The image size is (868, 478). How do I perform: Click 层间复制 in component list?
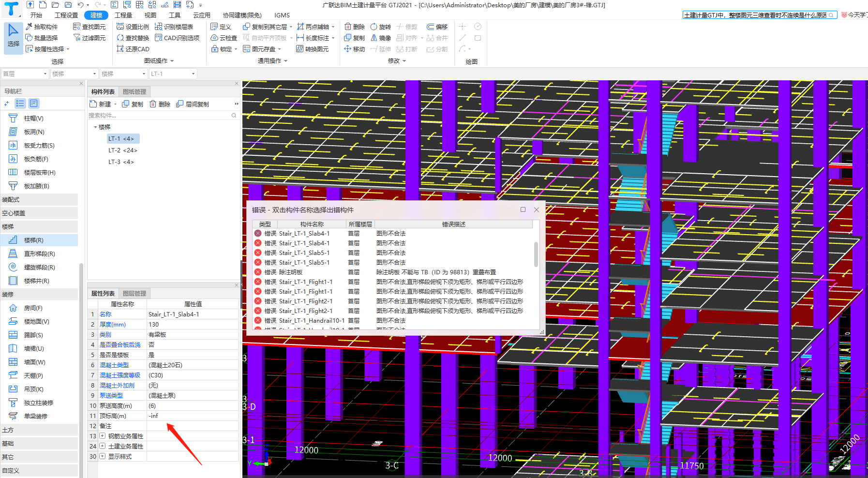click(193, 104)
